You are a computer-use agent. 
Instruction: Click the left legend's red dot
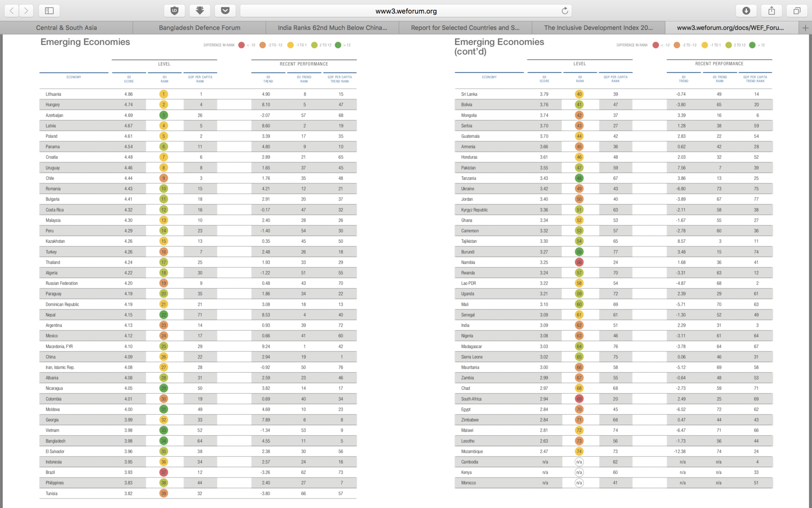[x=242, y=45]
